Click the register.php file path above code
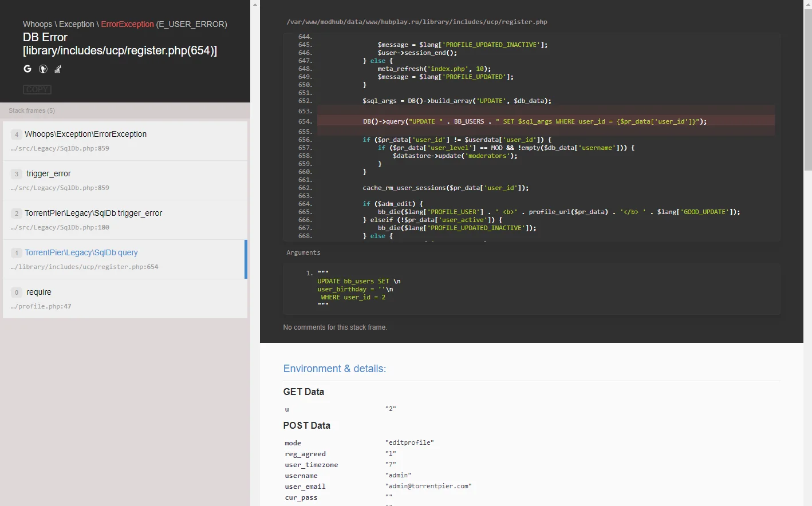Viewport: 812px width, 506px height. (417, 22)
